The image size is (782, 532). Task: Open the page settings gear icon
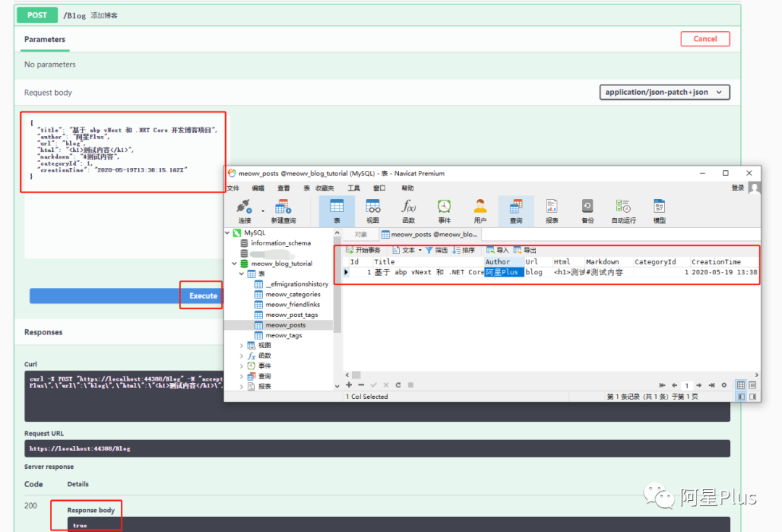point(724,385)
